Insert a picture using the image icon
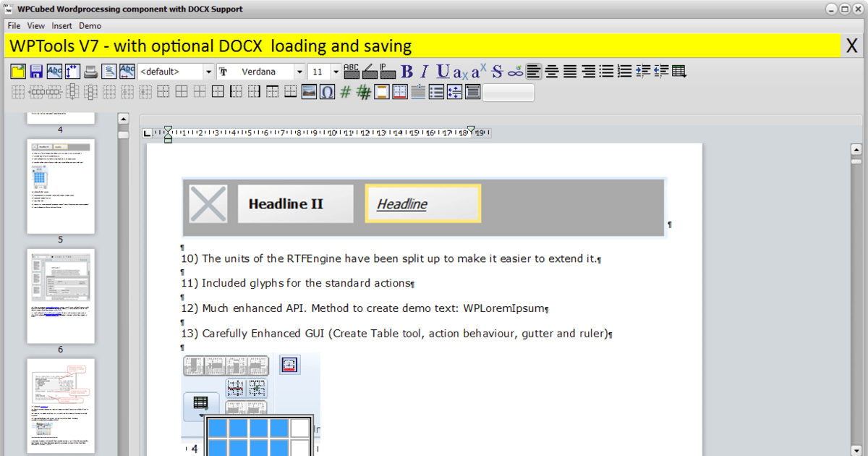The height and width of the screenshot is (456, 868). coord(309,91)
